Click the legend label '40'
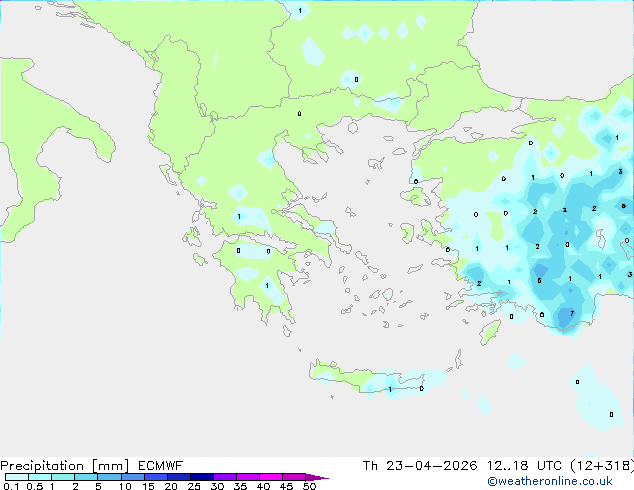This screenshot has width=634, height=490. (x=263, y=486)
